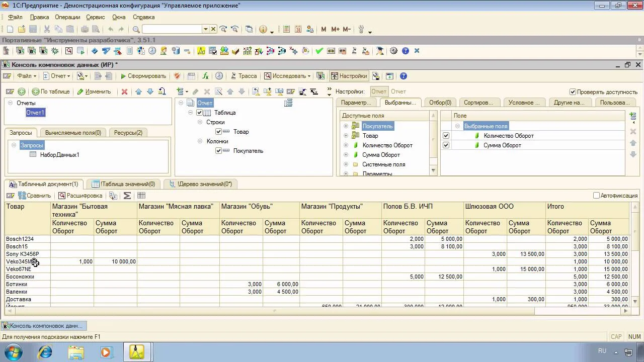Click the fx expression icon
The width and height of the screenshot is (644, 362).
tap(205, 76)
